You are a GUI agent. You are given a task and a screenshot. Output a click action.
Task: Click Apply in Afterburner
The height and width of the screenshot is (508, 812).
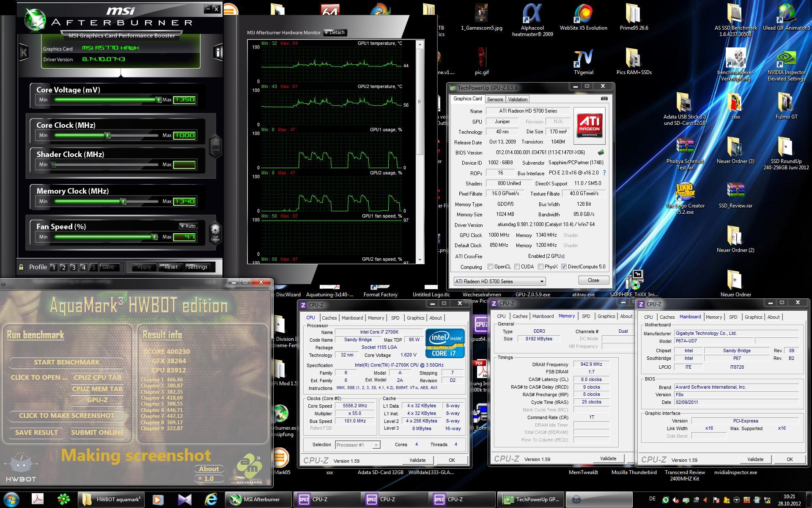[144, 267]
